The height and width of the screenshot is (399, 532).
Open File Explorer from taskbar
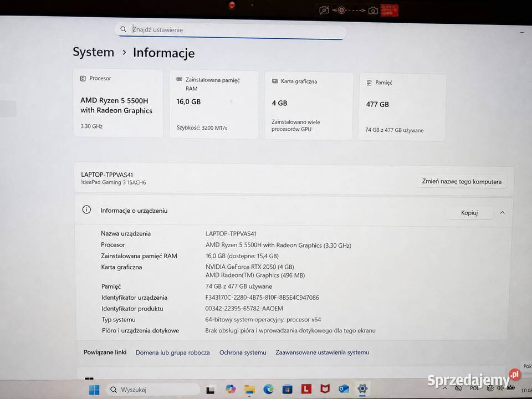pyautogui.click(x=249, y=389)
